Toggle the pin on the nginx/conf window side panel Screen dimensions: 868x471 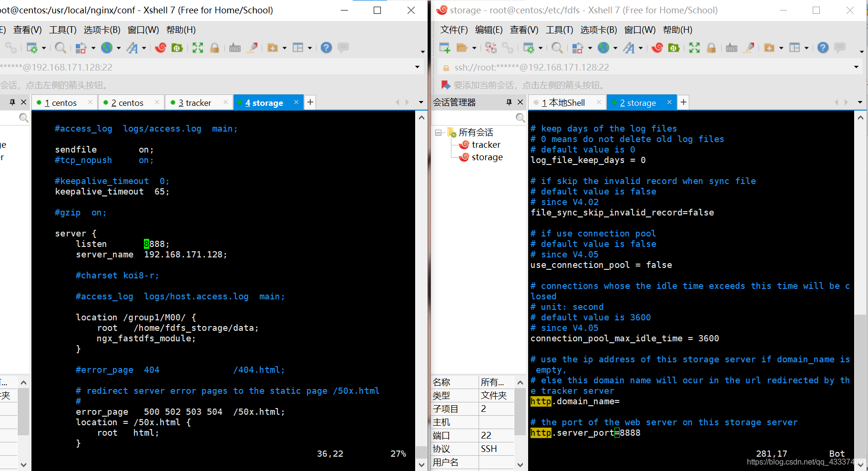[x=12, y=102]
